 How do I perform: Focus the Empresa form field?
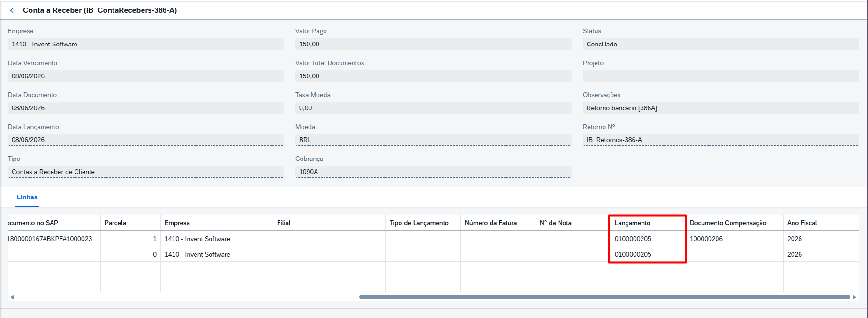click(x=146, y=44)
